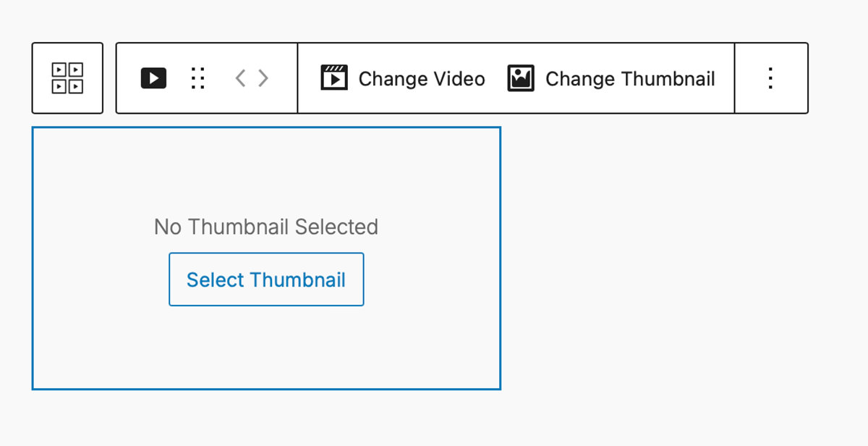The width and height of the screenshot is (868, 446).
Task: Click the six-dot drag handle icon
Action: 197,78
